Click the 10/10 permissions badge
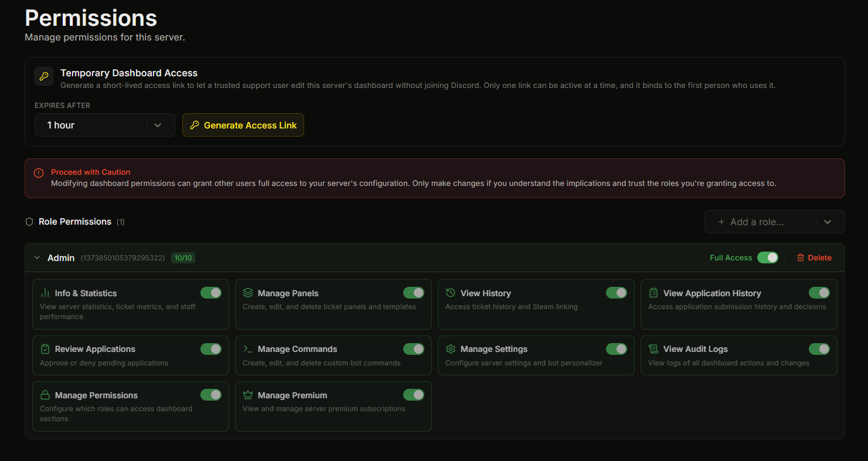The height and width of the screenshot is (461, 868). click(x=183, y=257)
